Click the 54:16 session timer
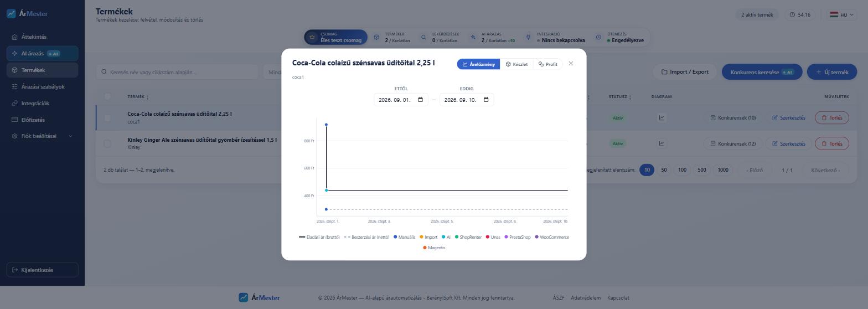 [799, 15]
